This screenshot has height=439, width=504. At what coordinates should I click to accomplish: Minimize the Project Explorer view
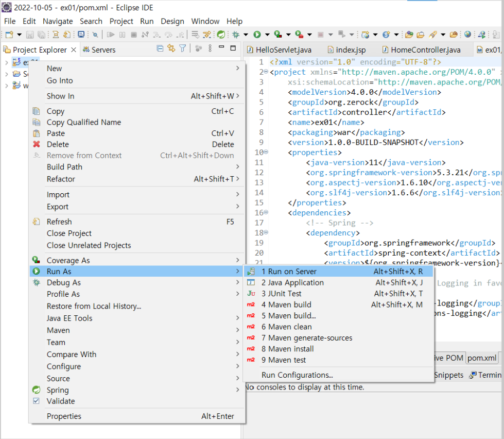tap(221, 47)
